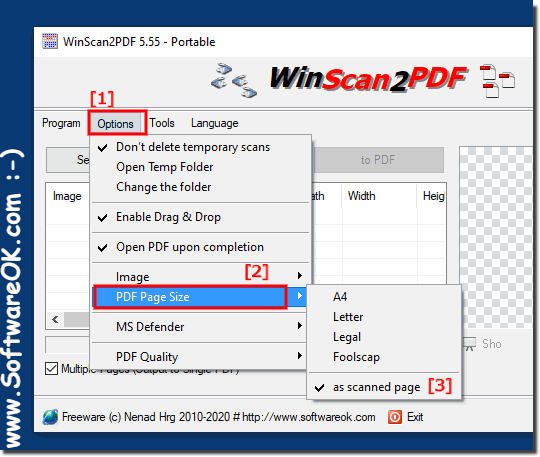Expand the Image submenu
Image resolution: width=540 pixels, height=457 pixels.
pyautogui.click(x=200, y=277)
